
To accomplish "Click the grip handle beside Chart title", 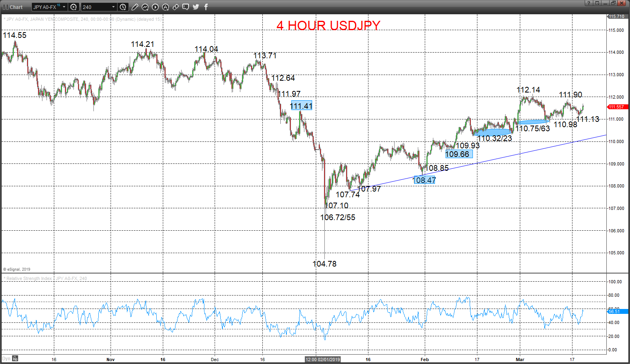I will (x=5, y=7).
